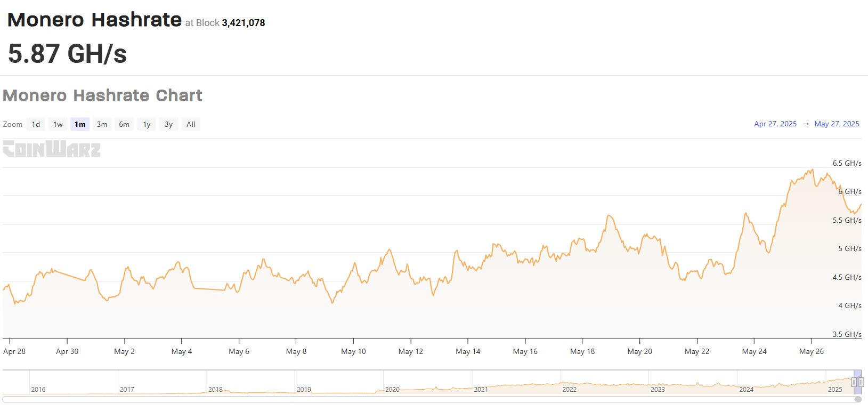Show All hashrate history
The width and height of the screenshot is (868, 411).
191,124
